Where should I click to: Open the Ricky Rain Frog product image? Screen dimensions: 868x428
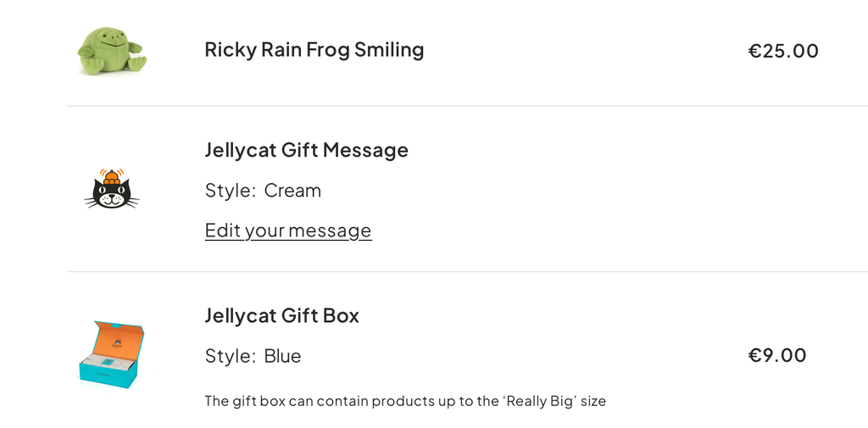tap(112, 51)
